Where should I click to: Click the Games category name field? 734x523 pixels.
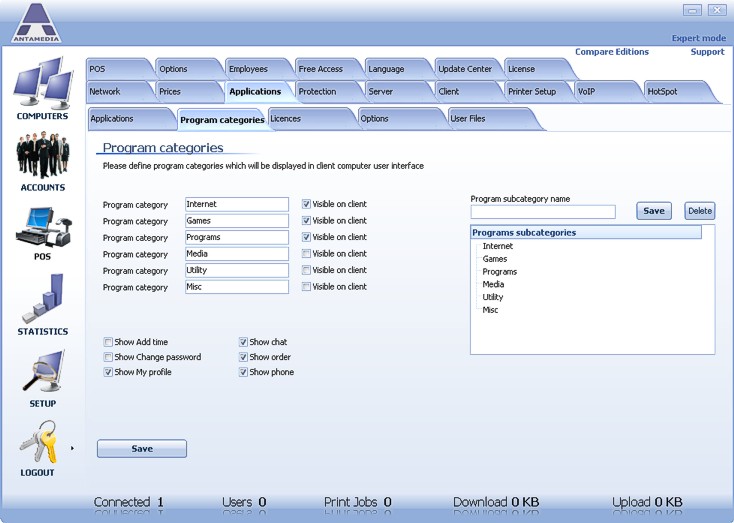click(x=237, y=221)
